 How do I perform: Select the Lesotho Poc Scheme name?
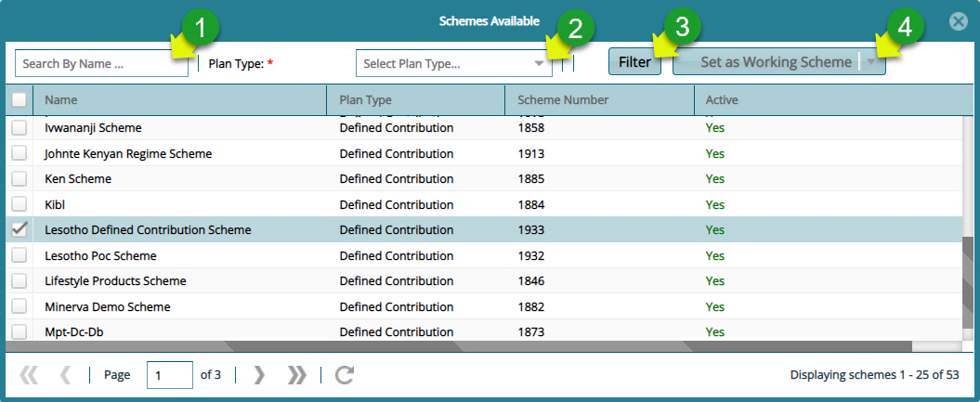(100, 256)
